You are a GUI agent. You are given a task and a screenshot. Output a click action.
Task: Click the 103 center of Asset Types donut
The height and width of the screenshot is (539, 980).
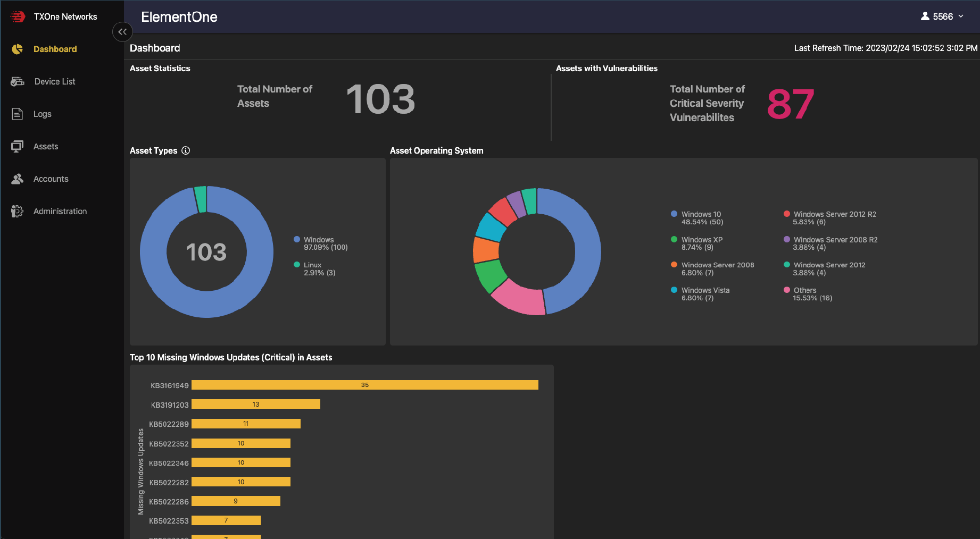coord(206,252)
